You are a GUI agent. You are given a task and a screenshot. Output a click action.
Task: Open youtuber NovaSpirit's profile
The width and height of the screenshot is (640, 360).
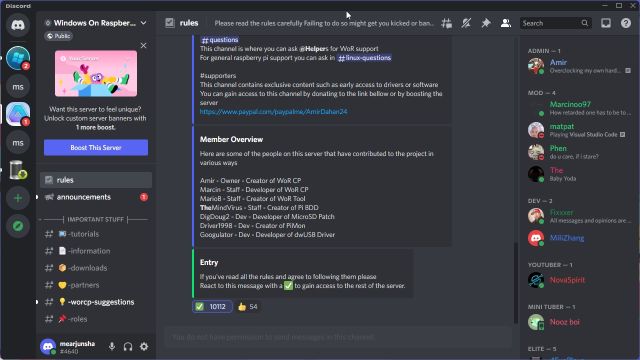[579, 280]
